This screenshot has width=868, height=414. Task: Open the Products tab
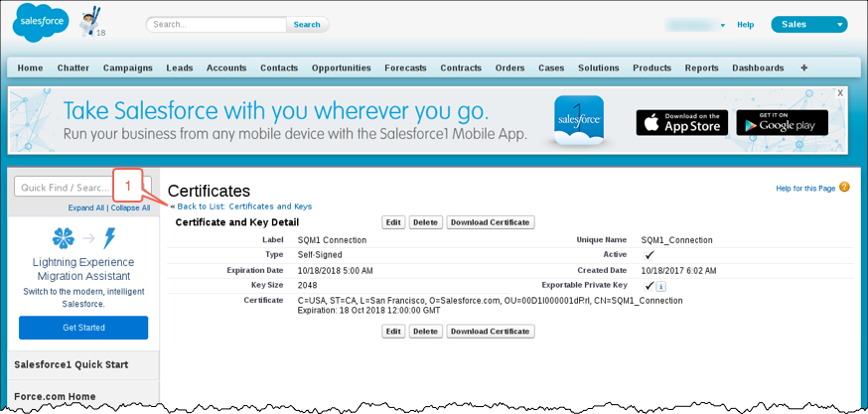[652, 68]
